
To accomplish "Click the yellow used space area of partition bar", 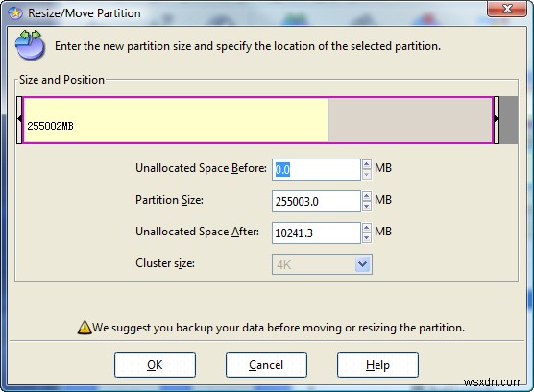I will pyautogui.click(x=176, y=120).
